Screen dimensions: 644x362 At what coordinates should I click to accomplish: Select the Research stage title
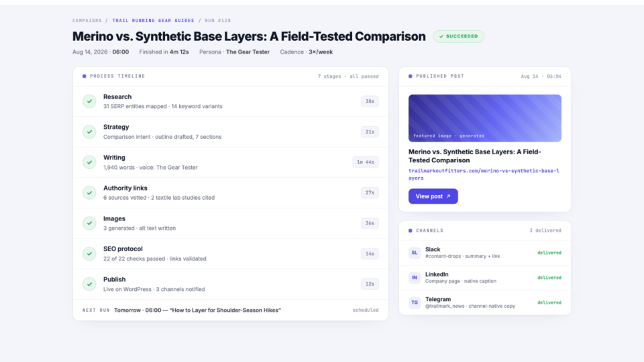point(117,97)
